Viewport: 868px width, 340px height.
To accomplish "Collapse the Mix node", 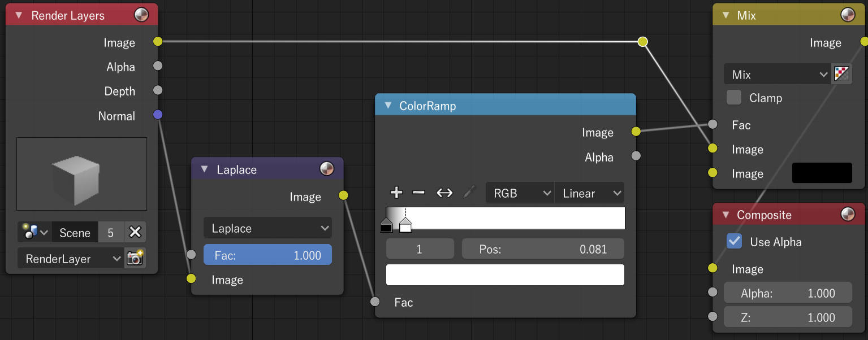I will point(726,15).
